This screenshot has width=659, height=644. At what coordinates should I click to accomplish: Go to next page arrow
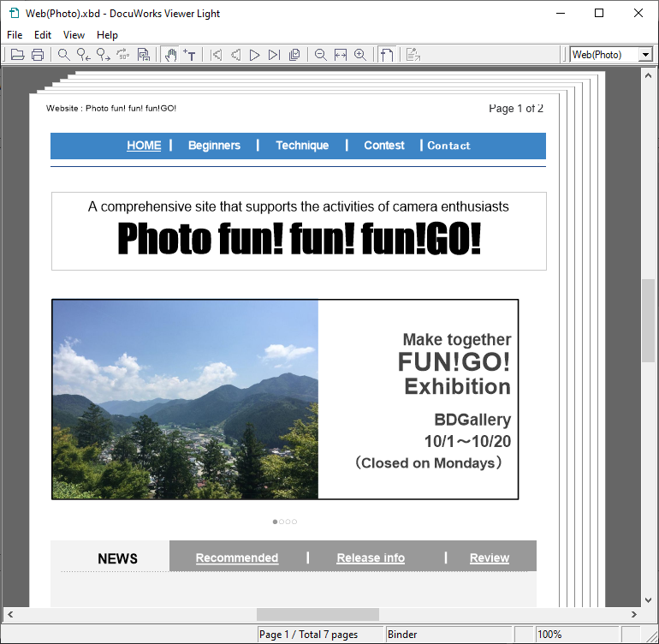pos(254,55)
